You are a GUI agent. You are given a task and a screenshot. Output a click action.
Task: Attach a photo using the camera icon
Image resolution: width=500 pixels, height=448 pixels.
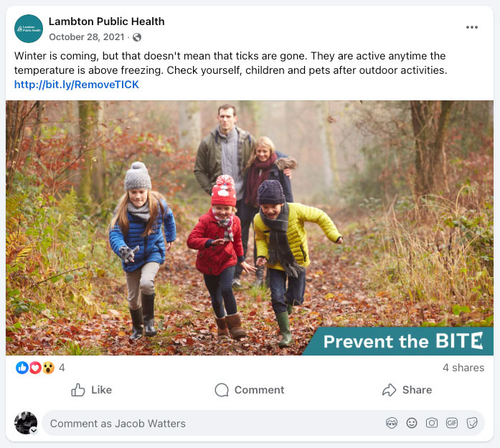(x=432, y=423)
